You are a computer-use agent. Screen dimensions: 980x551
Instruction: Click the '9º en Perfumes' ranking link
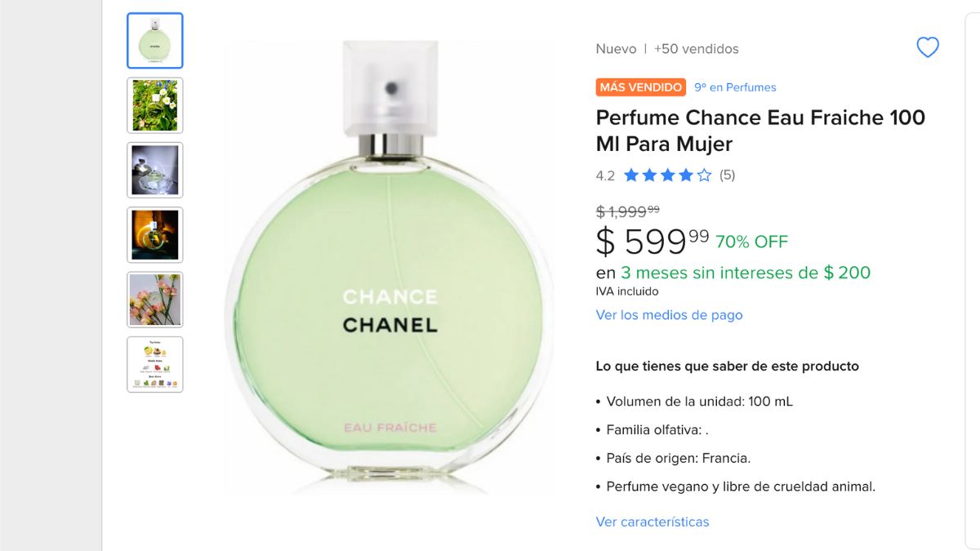[x=735, y=87]
